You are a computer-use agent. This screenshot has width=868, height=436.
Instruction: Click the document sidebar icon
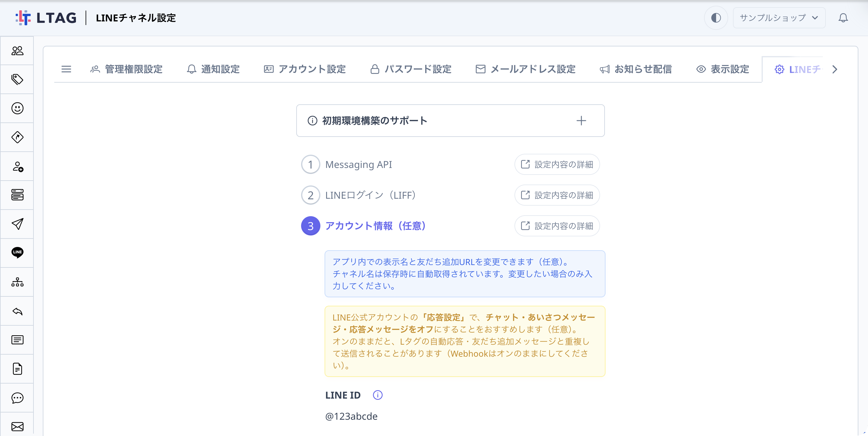click(17, 368)
